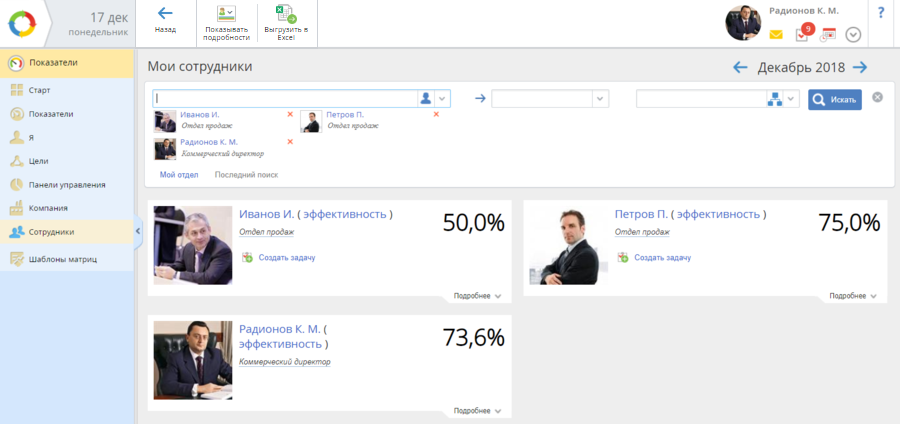900x424 pixels.
Task: Expand Подробнее on Иванов И. card
Action: click(477, 296)
